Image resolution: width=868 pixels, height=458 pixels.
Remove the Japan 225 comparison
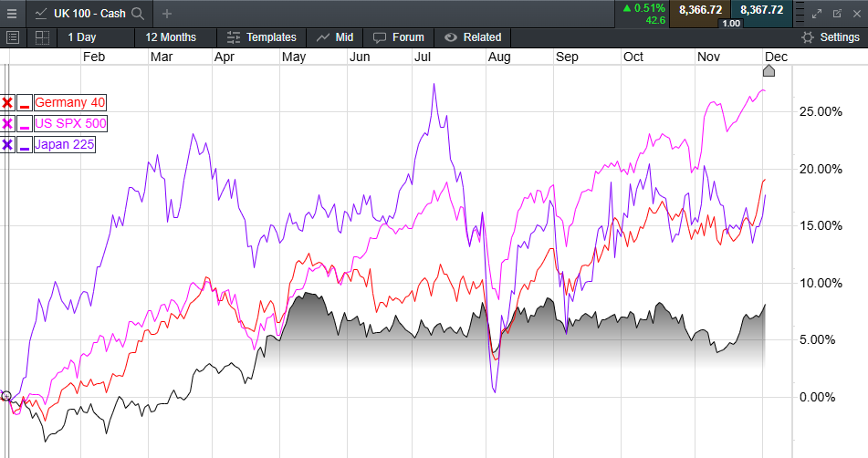coord(7,145)
